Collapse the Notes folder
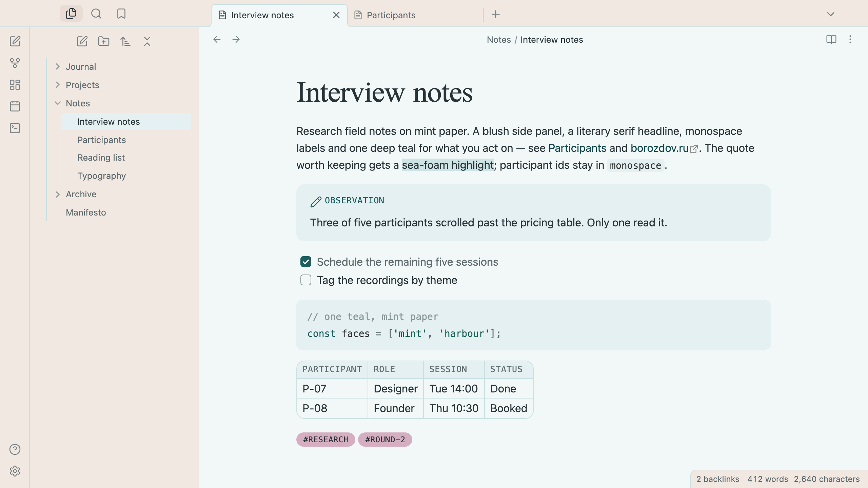The height and width of the screenshot is (488, 868). pos(58,103)
